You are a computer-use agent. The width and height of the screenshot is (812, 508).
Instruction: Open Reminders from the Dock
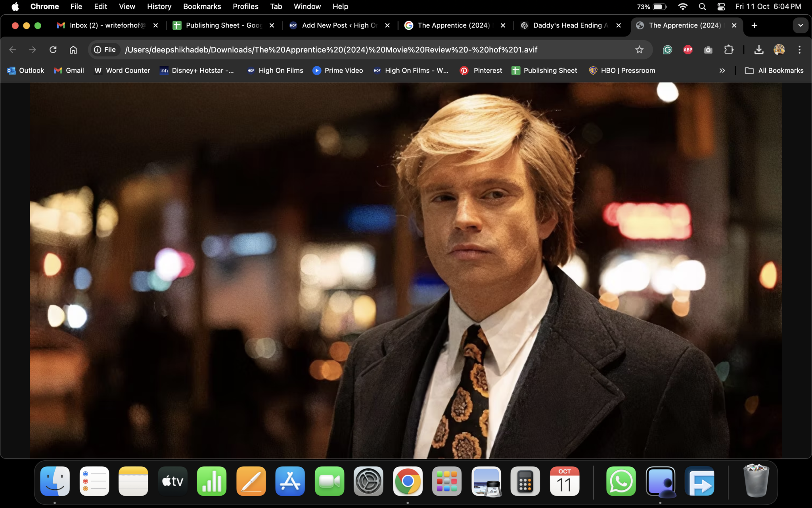[94, 481]
